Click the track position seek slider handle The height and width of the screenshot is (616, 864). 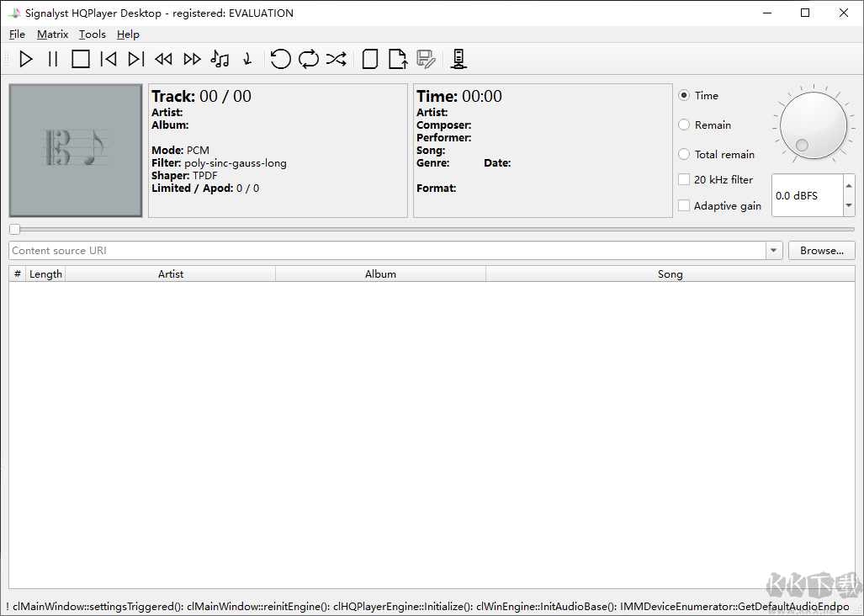point(14,229)
